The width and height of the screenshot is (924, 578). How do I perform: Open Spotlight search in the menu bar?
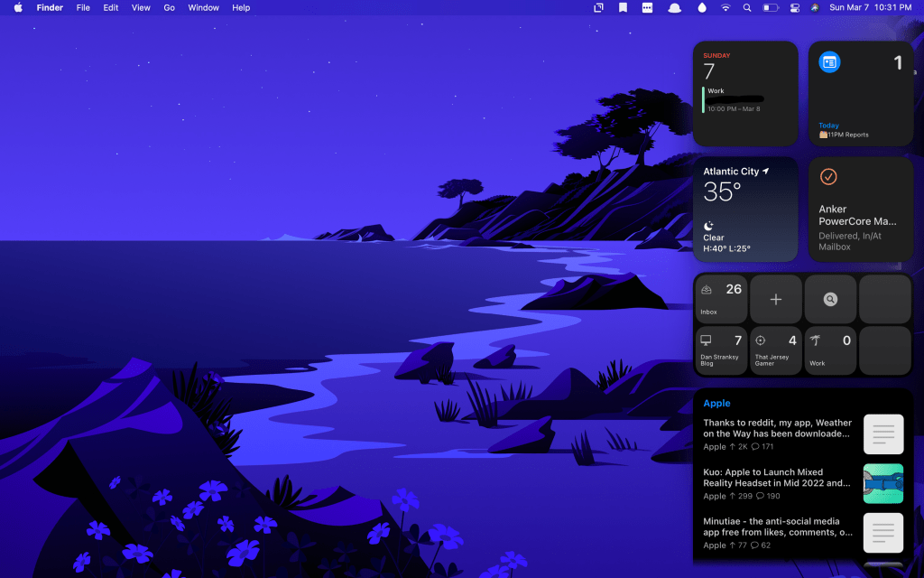[747, 7]
